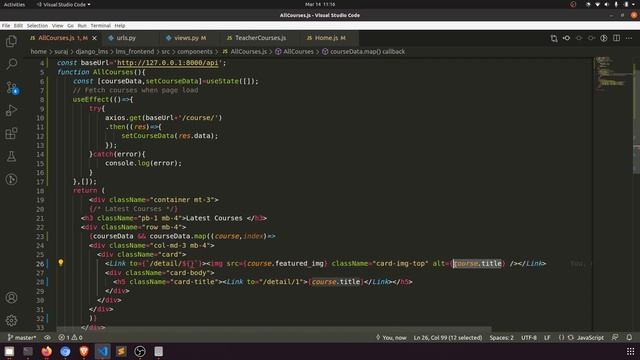This screenshot has width=640, height=360.
Task: Toggle the eye icon next to master branch
Action: 47,338
